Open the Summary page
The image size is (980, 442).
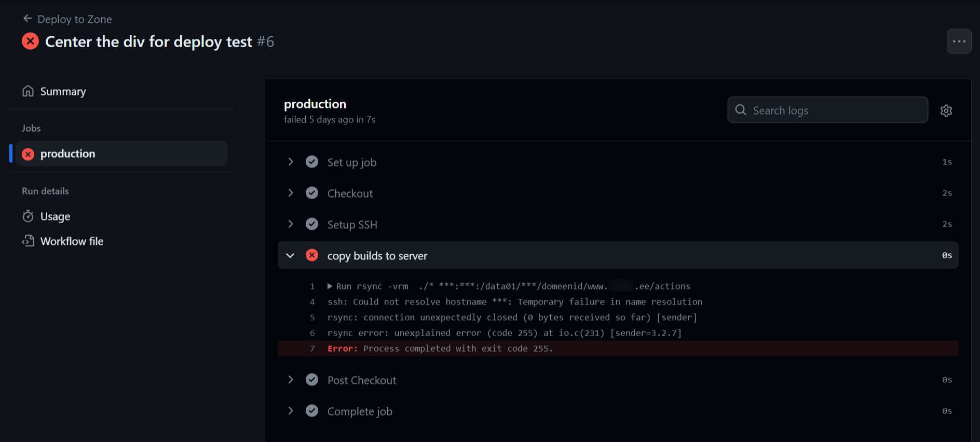(x=63, y=91)
